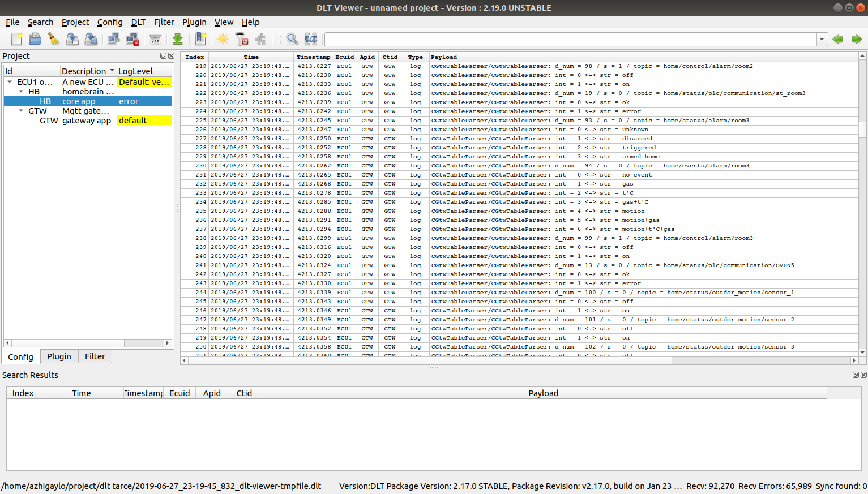868x494 pixels.
Task: Click the Index header in Search Results
Action: [x=23, y=393]
